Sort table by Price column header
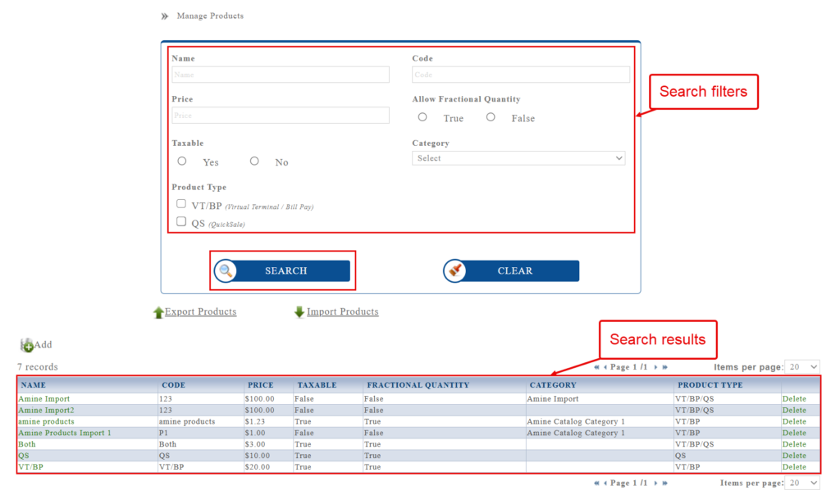Image resolution: width=840 pixels, height=504 pixels. (260, 385)
